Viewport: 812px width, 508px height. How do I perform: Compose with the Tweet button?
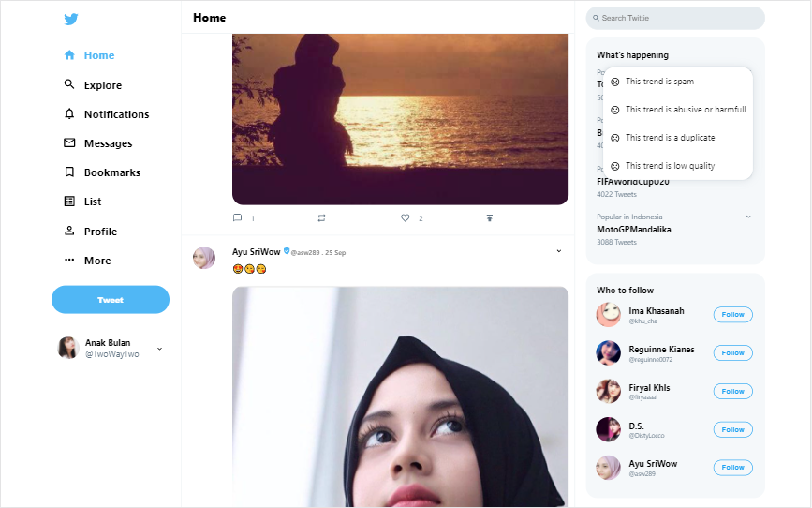[111, 300]
